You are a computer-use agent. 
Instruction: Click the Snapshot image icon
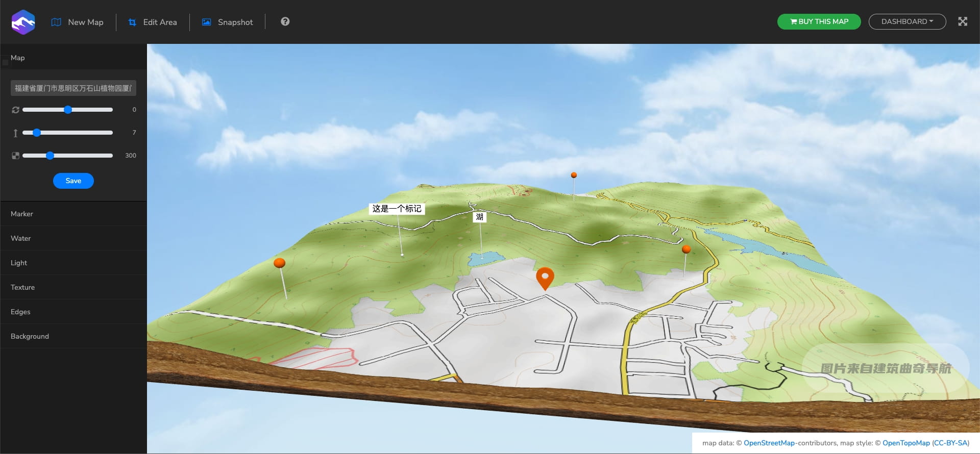coord(206,22)
